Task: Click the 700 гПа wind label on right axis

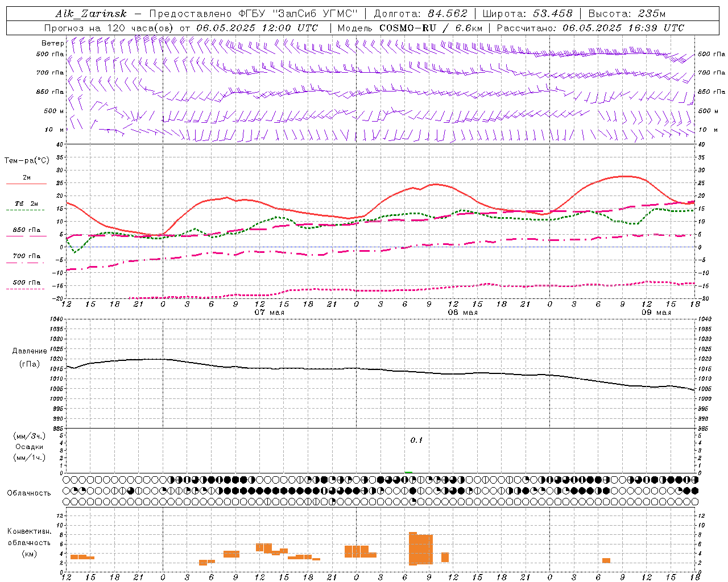Action: (712, 73)
